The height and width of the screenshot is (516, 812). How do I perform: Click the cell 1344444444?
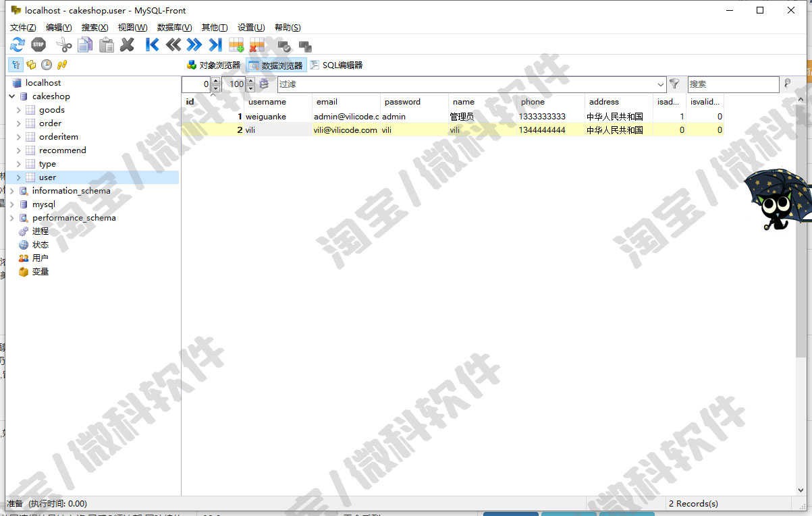550,130
